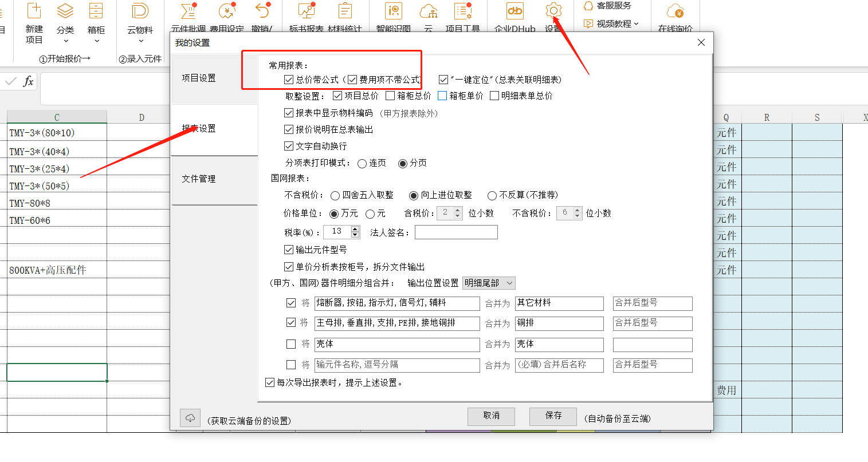Open the 在线询价 cloud icon
Viewport: 868px width, 462px height.
coord(675,11)
